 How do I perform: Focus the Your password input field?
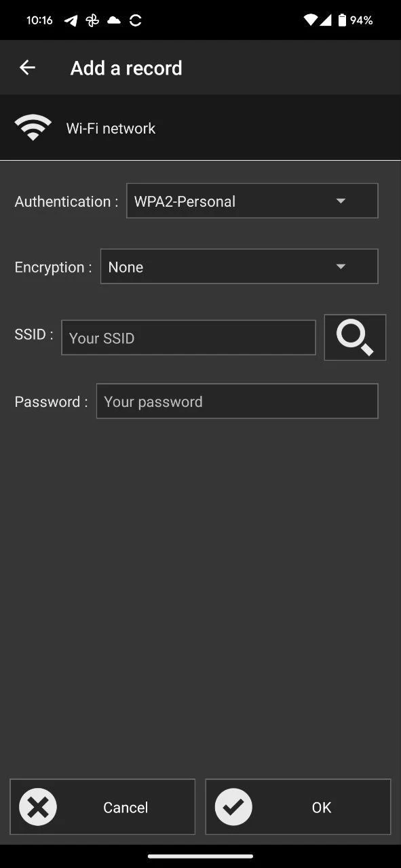click(x=237, y=401)
